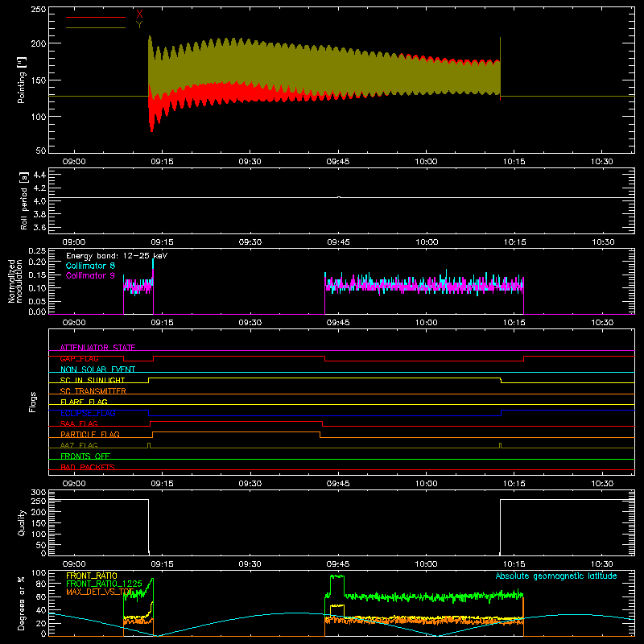Screen dimensions: 644x644
Task: Click the "GAP_FLAG" label
Action: pos(79,358)
